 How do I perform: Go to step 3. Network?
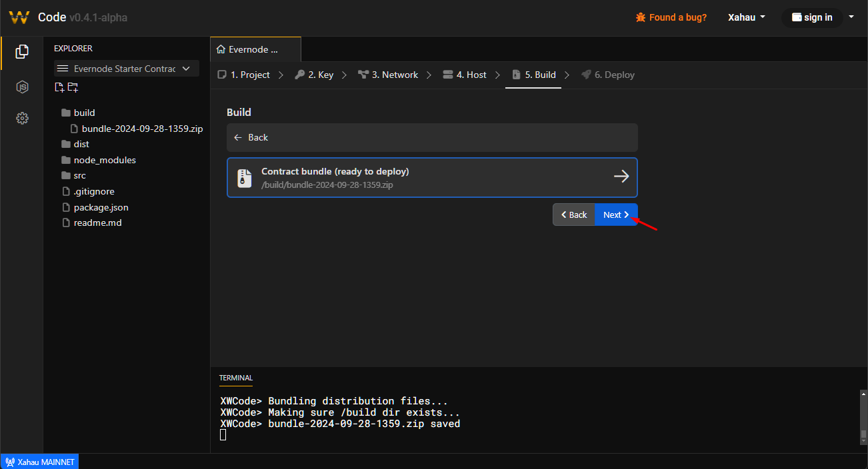click(388, 75)
